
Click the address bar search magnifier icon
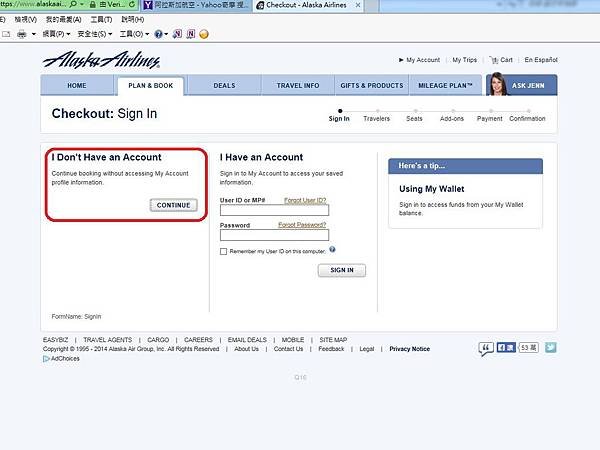point(73,4)
